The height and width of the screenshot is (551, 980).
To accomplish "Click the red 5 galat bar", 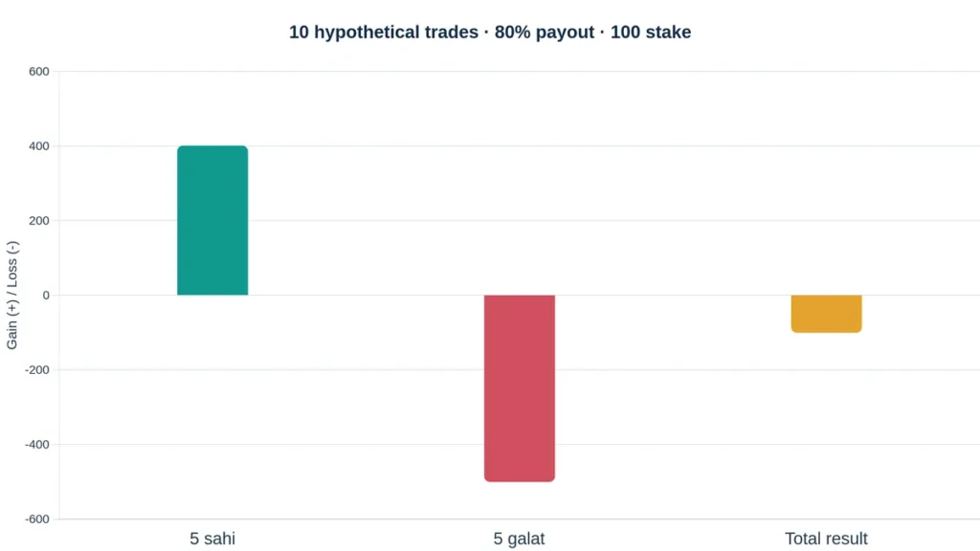I will click(x=520, y=388).
